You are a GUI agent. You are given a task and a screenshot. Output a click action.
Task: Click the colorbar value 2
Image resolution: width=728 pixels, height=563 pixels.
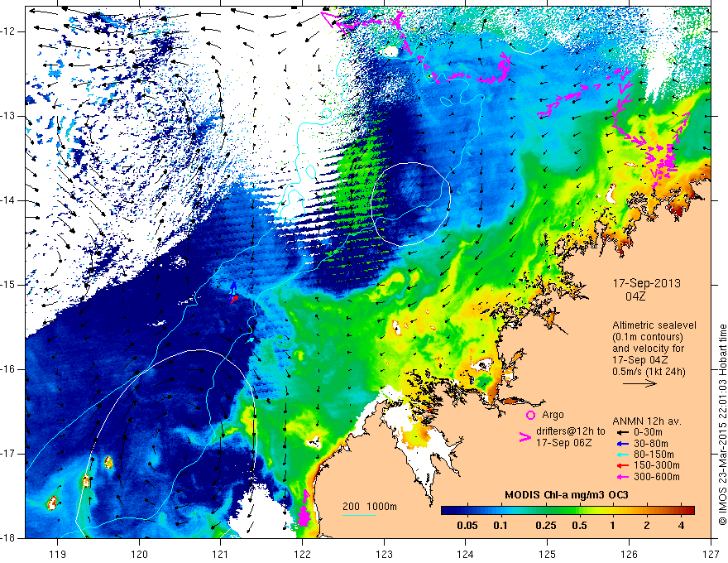pyautogui.click(x=647, y=526)
